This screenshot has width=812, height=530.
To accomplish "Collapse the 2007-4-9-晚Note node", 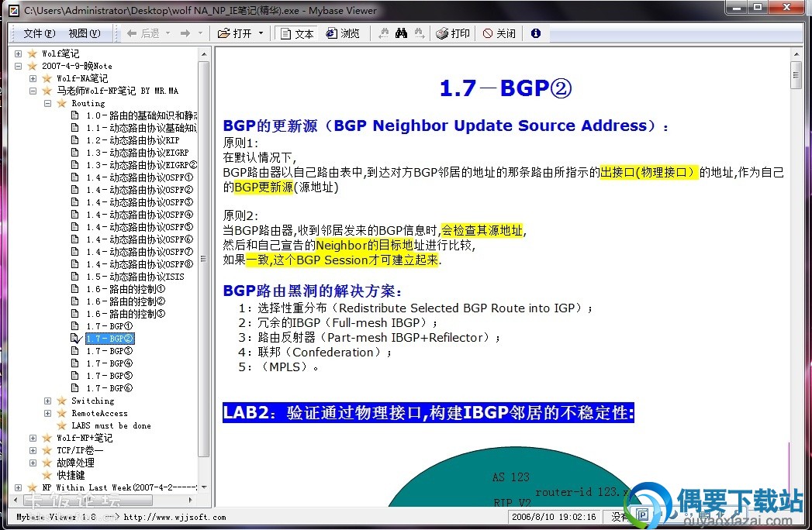I will coord(18,67).
